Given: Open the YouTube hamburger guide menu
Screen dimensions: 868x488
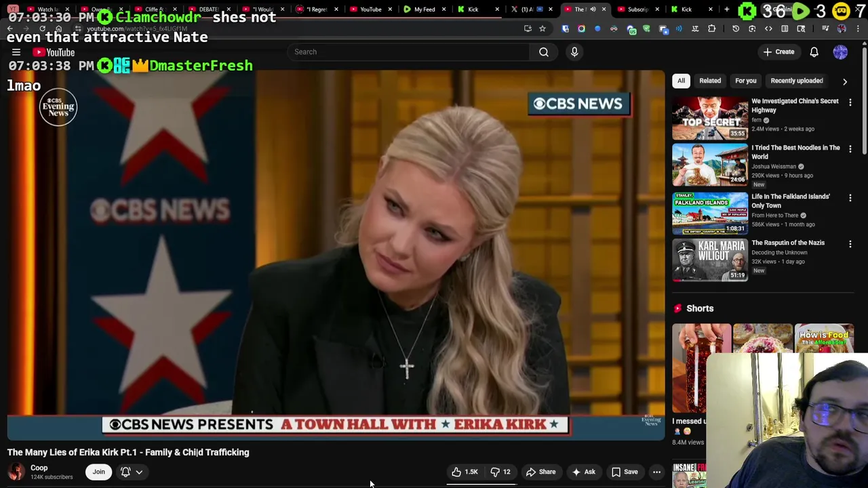Looking at the screenshot, I should click(16, 52).
